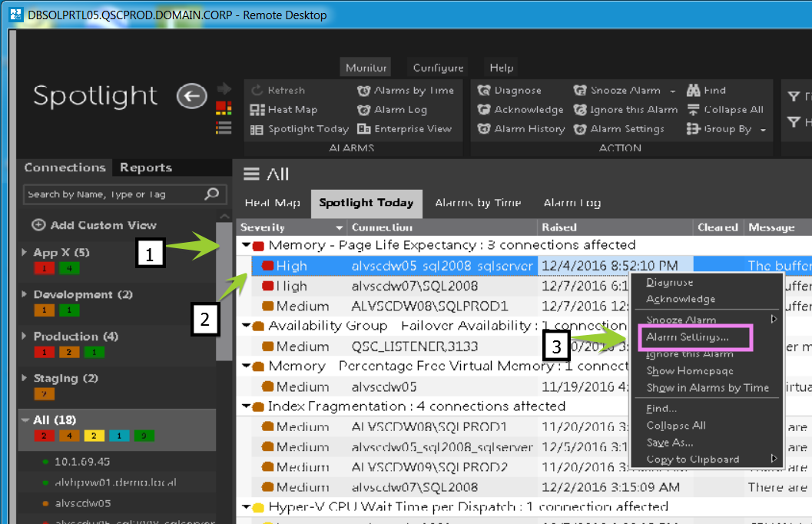Switch to the Heat Map view tab
This screenshot has height=524, width=812.
click(273, 203)
